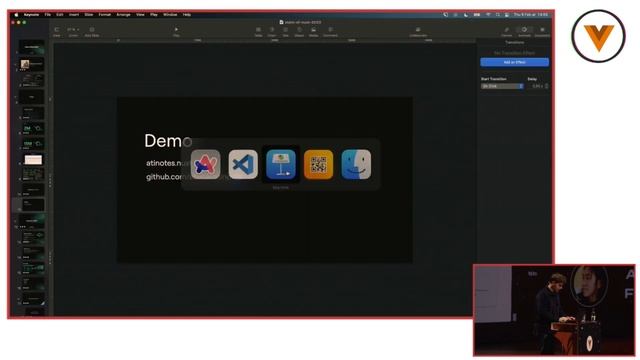This screenshot has width=640, height=360.
Task: Open the Edit menu
Action: 60,15
